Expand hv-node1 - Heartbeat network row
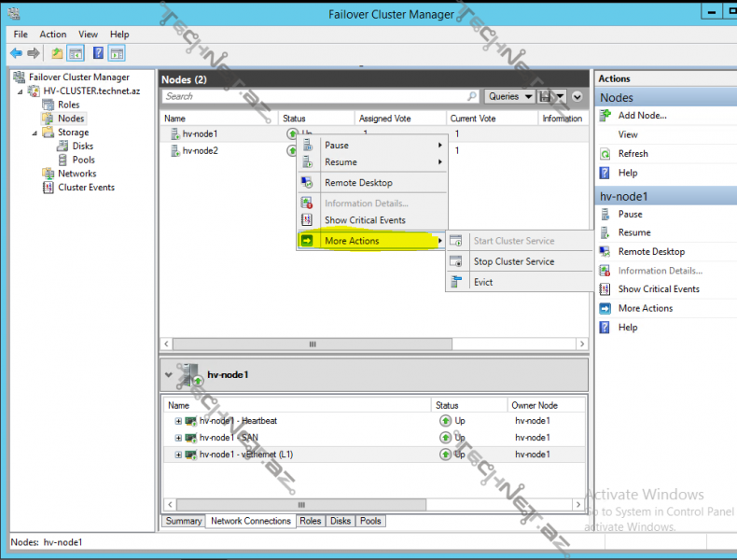The image size is (737, 560). (178, 421)
